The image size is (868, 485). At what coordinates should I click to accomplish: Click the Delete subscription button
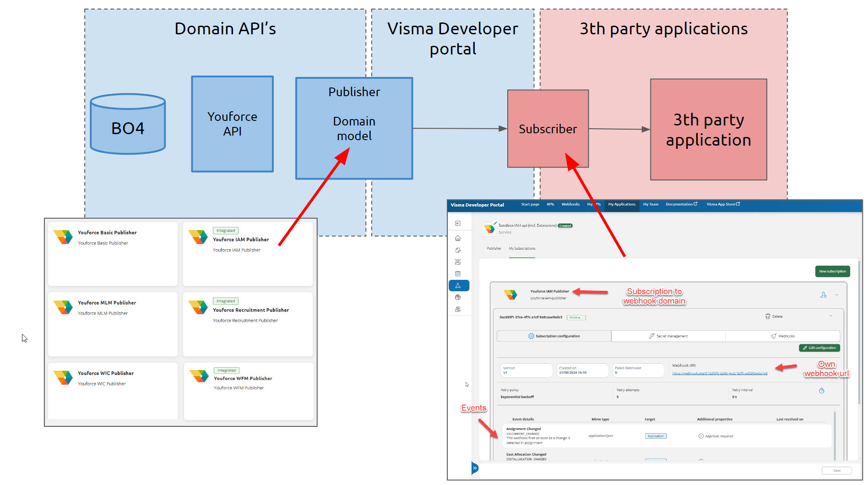774,316
